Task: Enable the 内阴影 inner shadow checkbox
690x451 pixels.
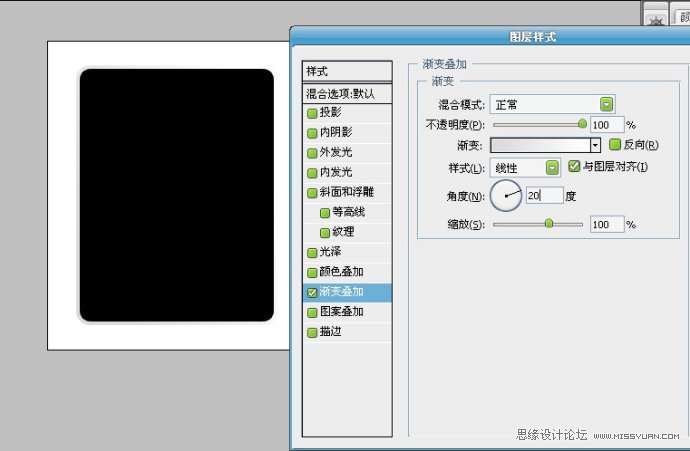Action: click(x=312, y=133)
